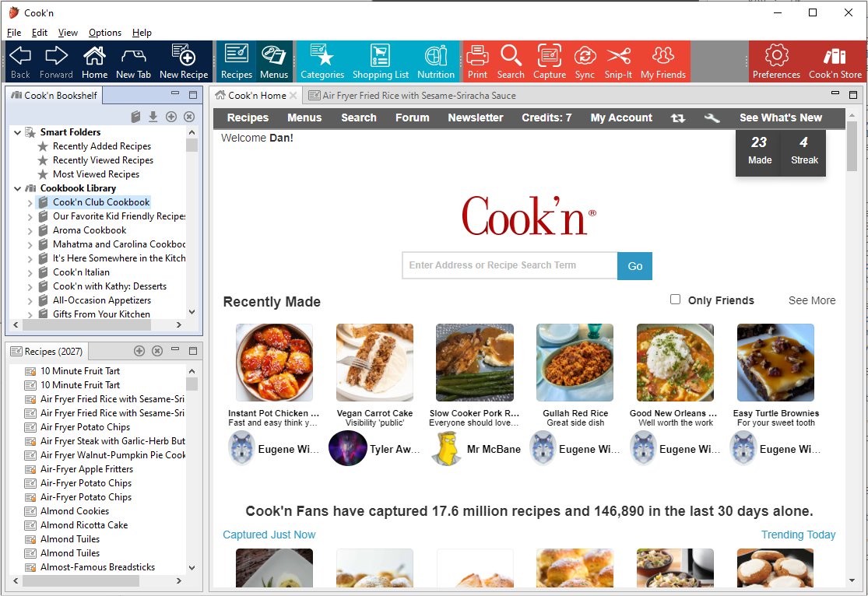Click the wrench icon in web nav bar
Viewport: 868px width, 596px height.
[712, 117]
